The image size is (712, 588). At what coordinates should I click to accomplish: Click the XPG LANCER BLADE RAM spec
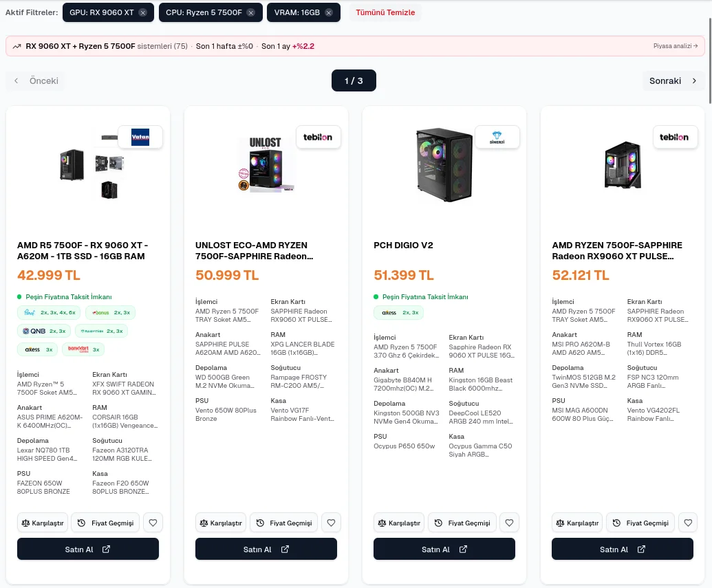pos(303,349)
